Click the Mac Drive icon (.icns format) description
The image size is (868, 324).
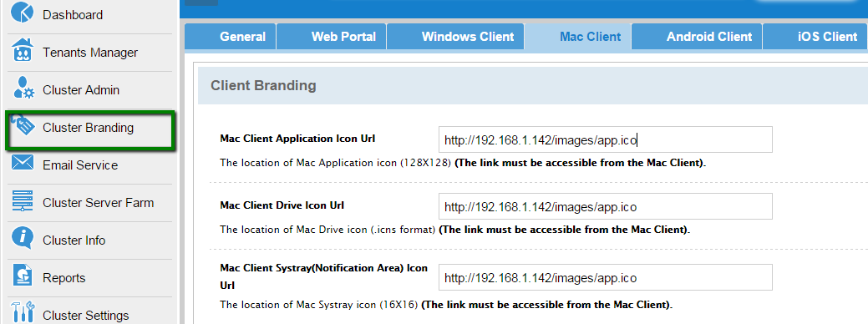tap(455, 230)
